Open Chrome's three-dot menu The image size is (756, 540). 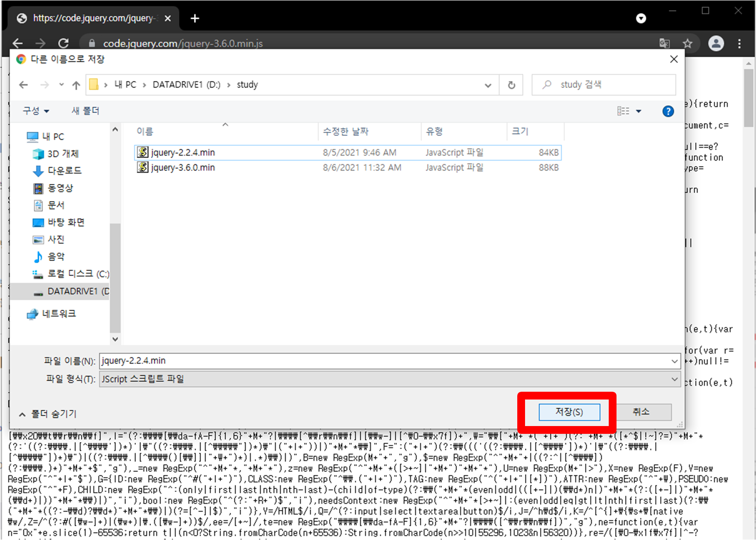click(x=739, y=43)
